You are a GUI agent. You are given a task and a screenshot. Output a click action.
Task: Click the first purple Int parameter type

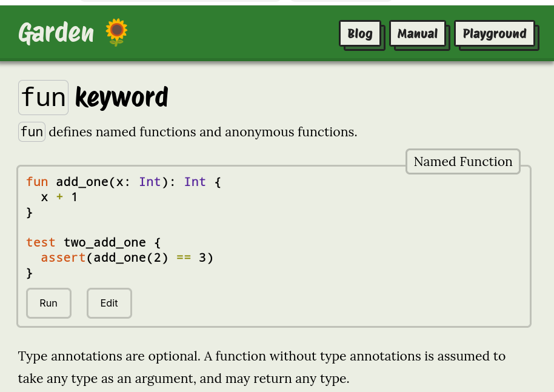click(x=150, y=182)
